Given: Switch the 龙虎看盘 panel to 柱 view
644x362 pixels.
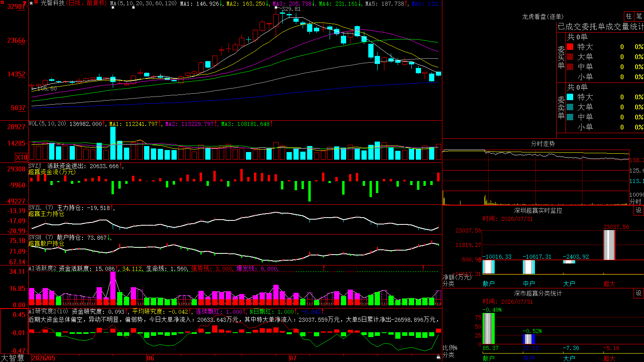Looking at the screenshot, I should coord(629,16).
